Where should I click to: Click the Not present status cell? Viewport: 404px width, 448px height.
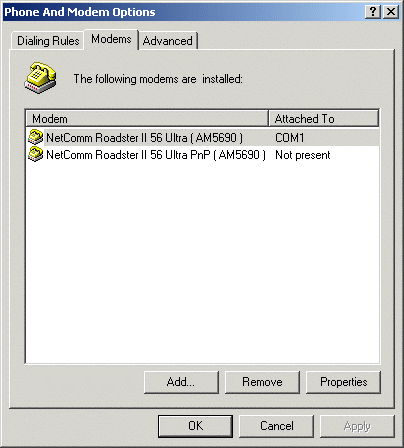[303, 155]
